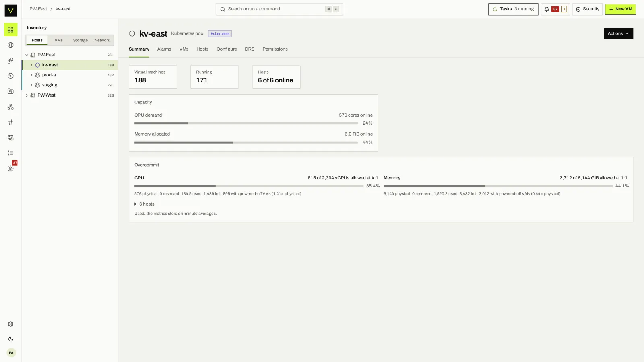Collapse the PW-East tree node
This screenshot has height=362, width=644.
tap(27, 55)
